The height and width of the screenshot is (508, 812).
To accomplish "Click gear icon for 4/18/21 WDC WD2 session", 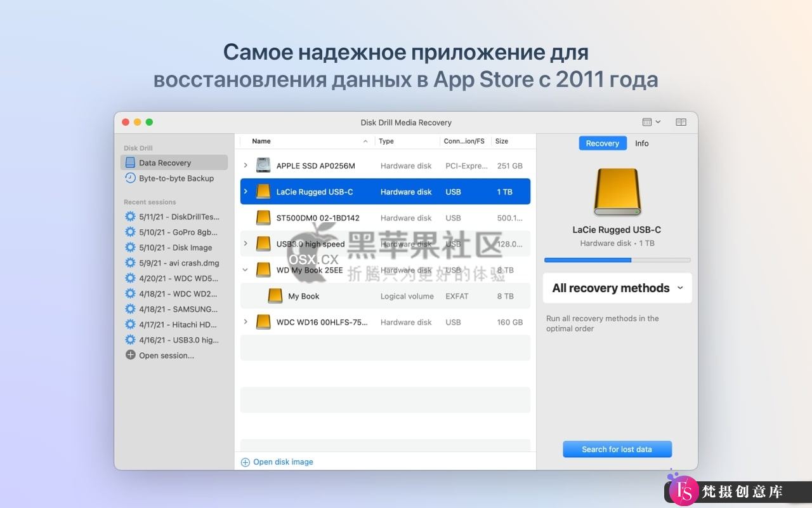I will 130,293.
